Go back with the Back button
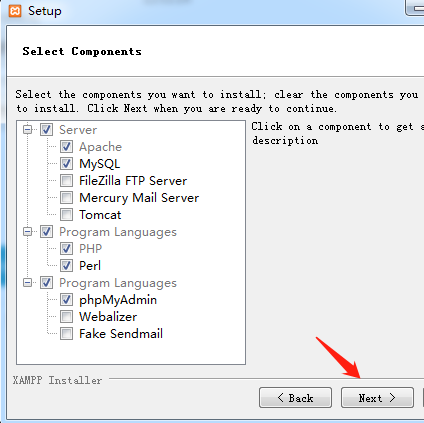 click(x=295, y=397)
